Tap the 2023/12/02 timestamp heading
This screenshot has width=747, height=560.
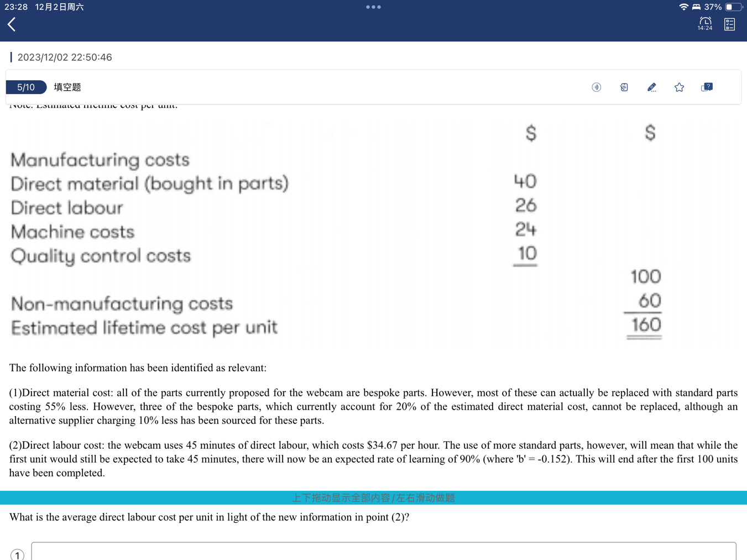click(65, 57)
